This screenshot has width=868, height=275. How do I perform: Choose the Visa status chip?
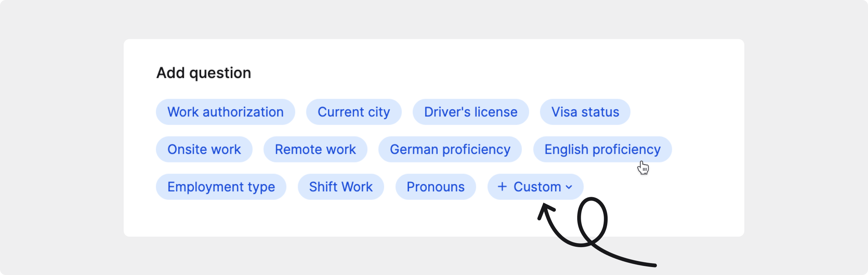tap(585, 112)
